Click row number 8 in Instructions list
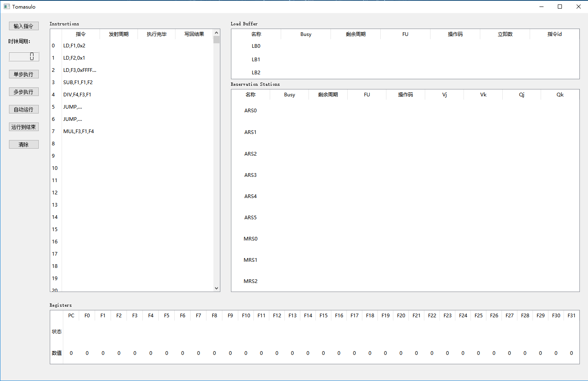588x381 pixels. point(56,144)
